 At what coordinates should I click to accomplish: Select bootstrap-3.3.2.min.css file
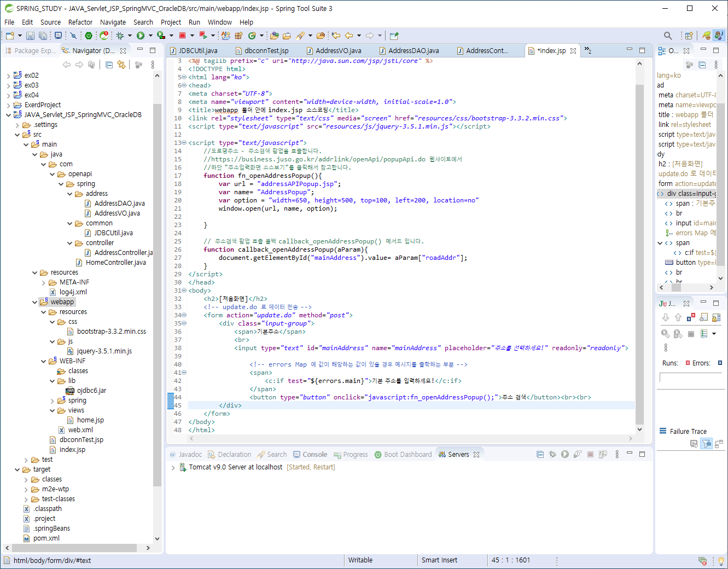tap(106, 332)
